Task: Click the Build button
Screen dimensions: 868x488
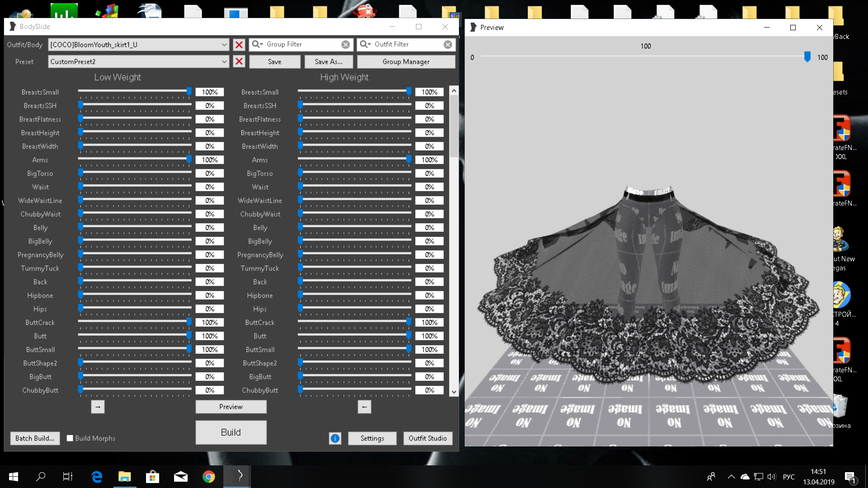Action: click(x=231, y=432)
